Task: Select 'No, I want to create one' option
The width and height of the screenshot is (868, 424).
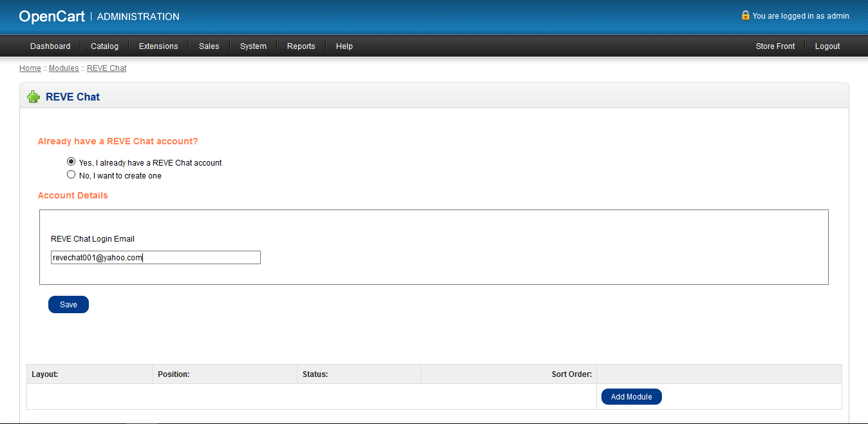Action: point(71,174)
